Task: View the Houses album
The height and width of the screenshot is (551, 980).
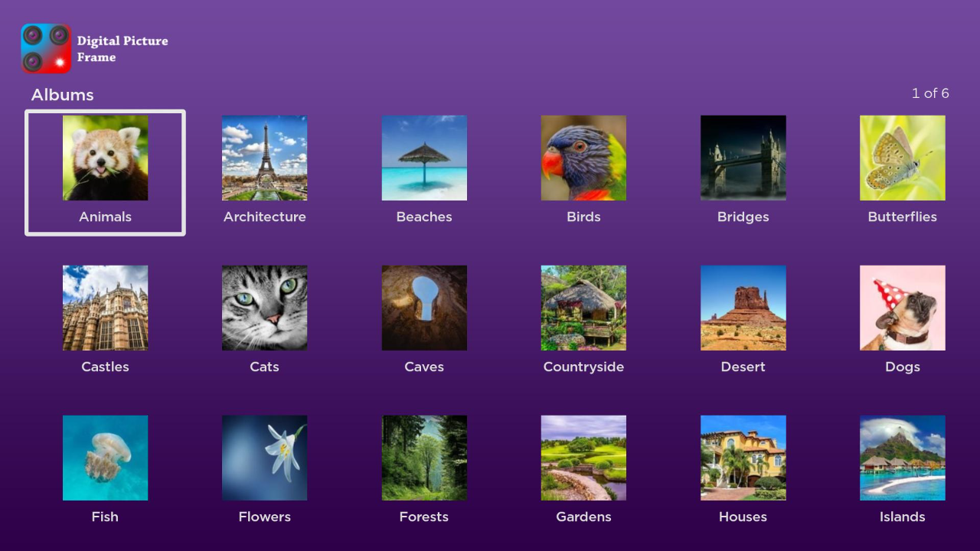Action: tap(743, 458)
